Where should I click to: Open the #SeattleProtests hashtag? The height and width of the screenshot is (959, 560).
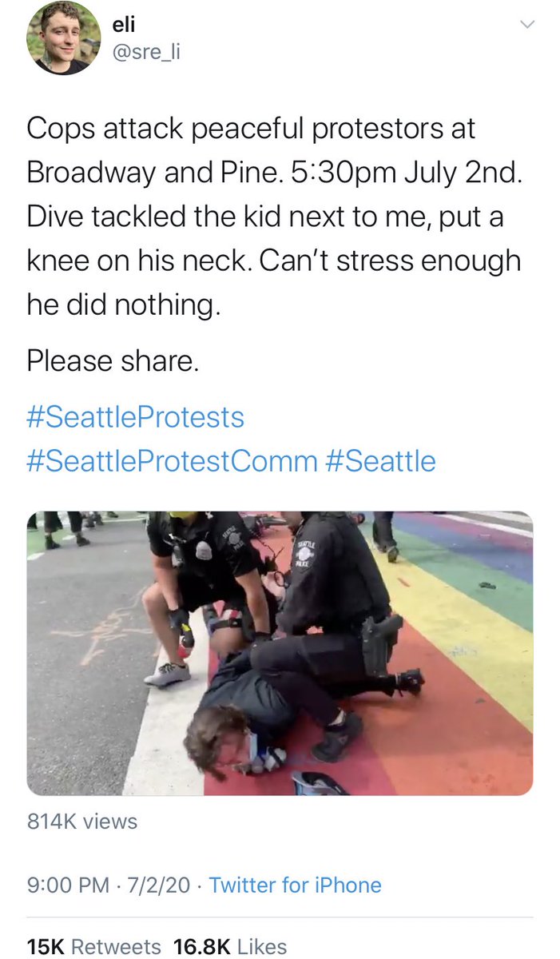135,416
